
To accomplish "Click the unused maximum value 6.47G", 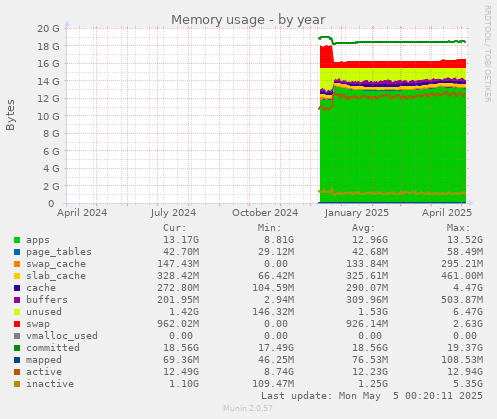I will point(468,312).
